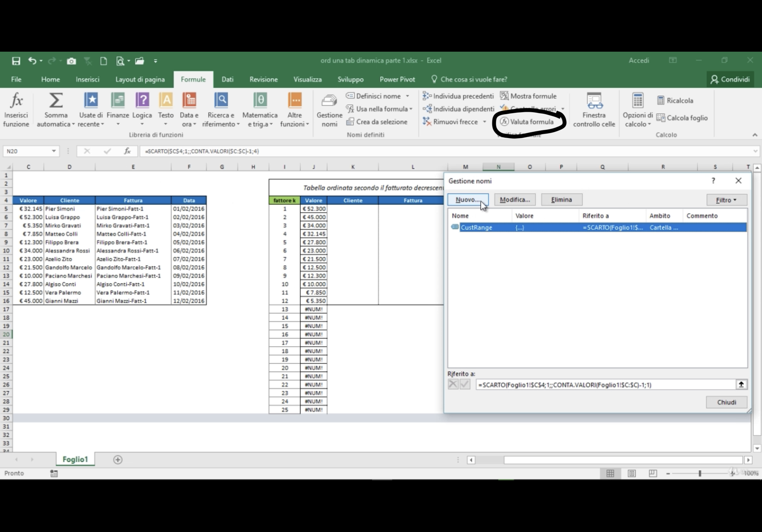The height and width of the screenshot is (532, 762).
Task: Click Valuta formula
Action: coord(527,122)
